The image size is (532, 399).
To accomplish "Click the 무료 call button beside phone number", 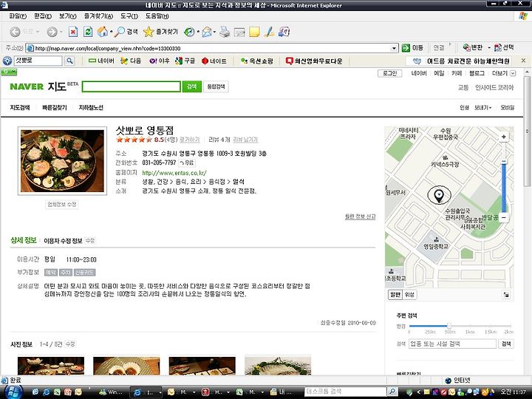I will click(x=187, y=163).
